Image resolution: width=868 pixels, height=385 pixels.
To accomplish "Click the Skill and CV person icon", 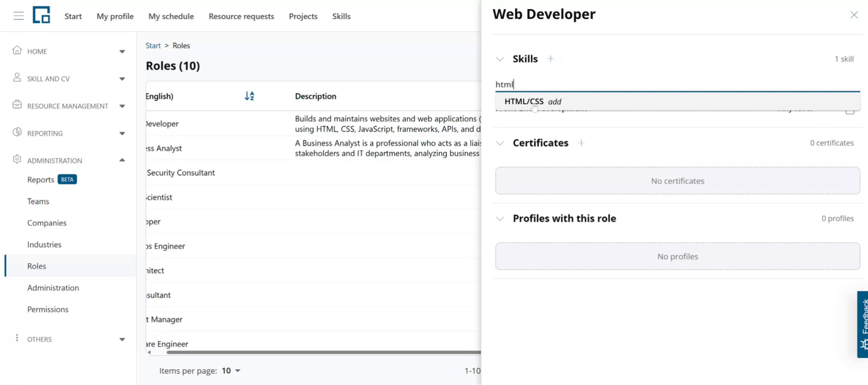I will [x=17, y=78].
